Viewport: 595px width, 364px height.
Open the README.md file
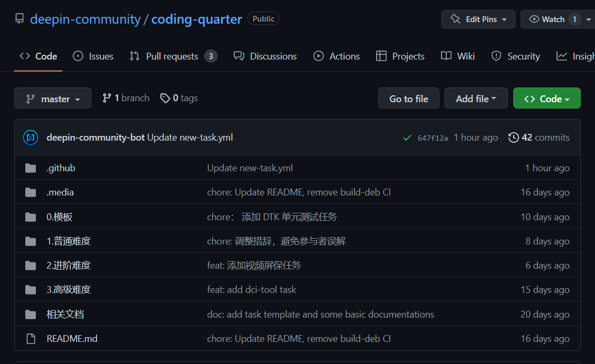click(72, 339)
